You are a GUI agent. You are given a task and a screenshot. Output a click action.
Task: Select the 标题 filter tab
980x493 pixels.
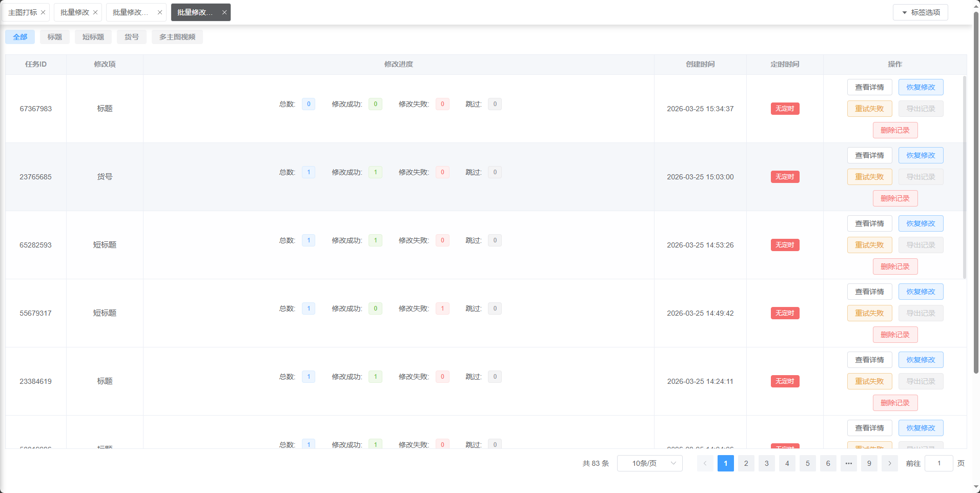(x=55, y=37)
